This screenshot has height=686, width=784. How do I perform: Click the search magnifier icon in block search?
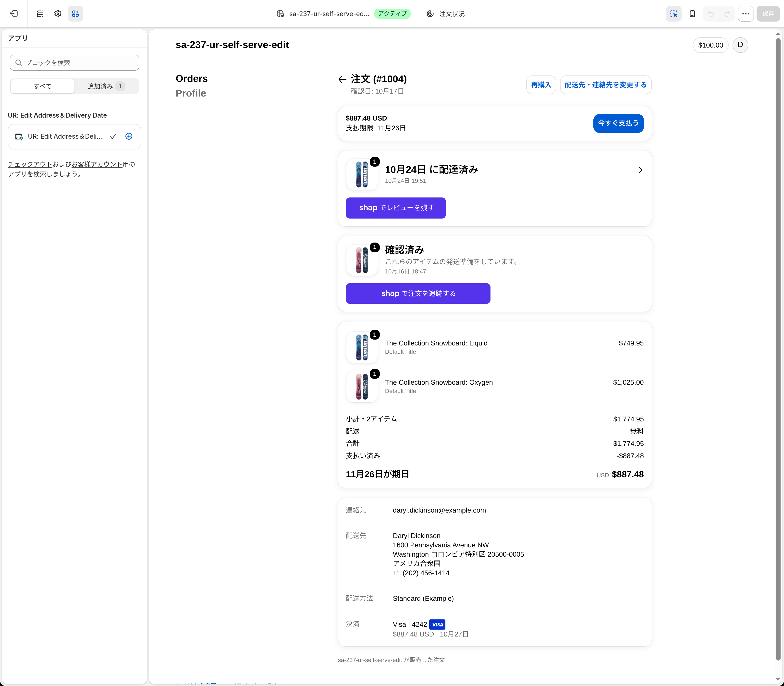(x=18, y=63)
